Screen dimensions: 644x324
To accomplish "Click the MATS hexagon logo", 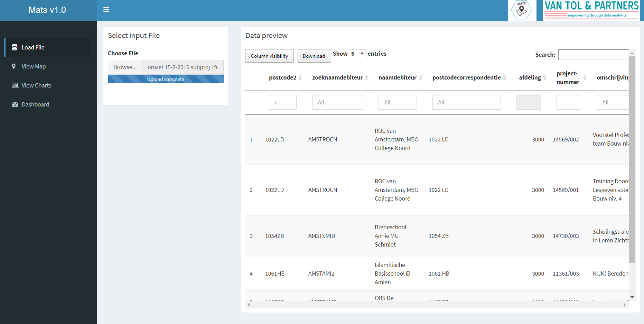I will pos(522,10).
